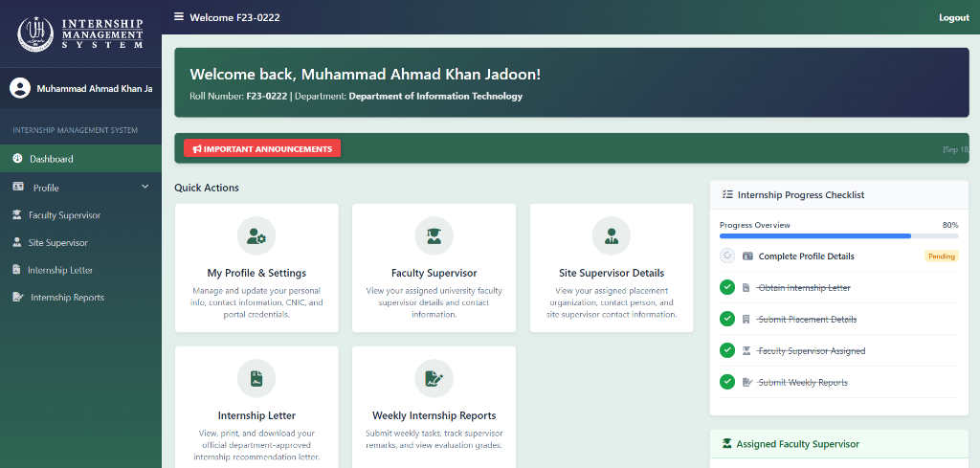This screenshot has height=468, width=980.
Task: Click the Internship Letter card's contract icon
Action: coord(256,379)
